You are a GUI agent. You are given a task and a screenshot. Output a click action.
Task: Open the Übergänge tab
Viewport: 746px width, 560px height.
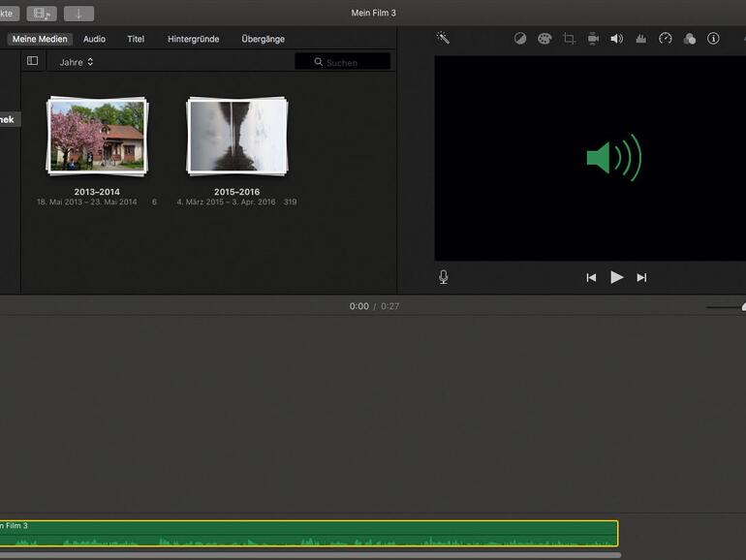point(263,39)
